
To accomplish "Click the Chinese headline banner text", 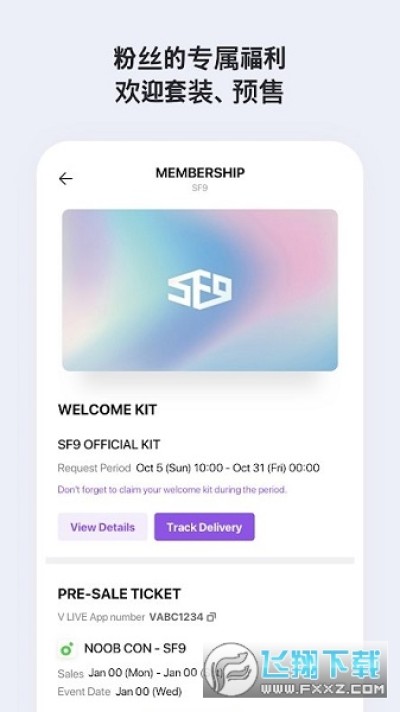I will pyautogui.click(x=200, y=75).
